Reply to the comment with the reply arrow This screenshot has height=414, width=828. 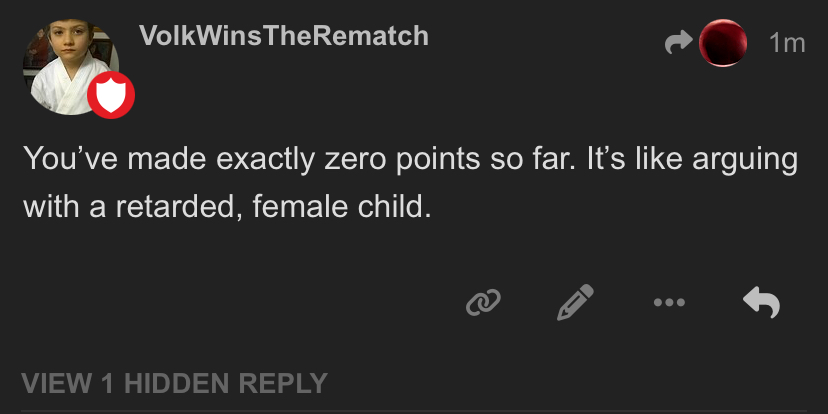(762, 303)
